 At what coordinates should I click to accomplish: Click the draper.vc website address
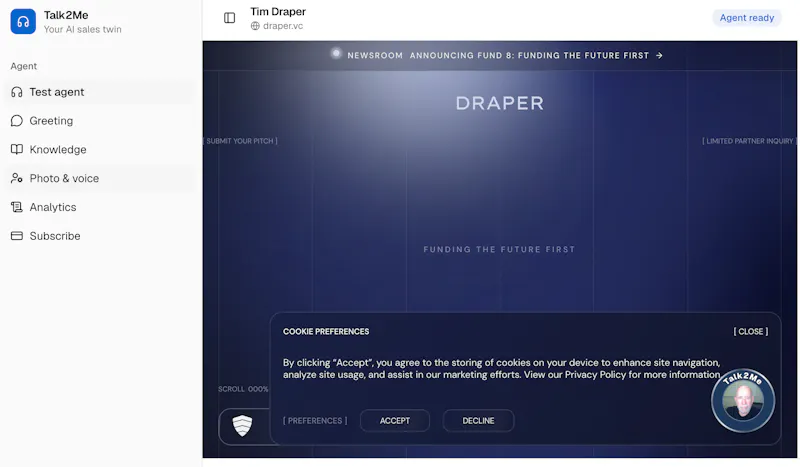pos(283,26)
